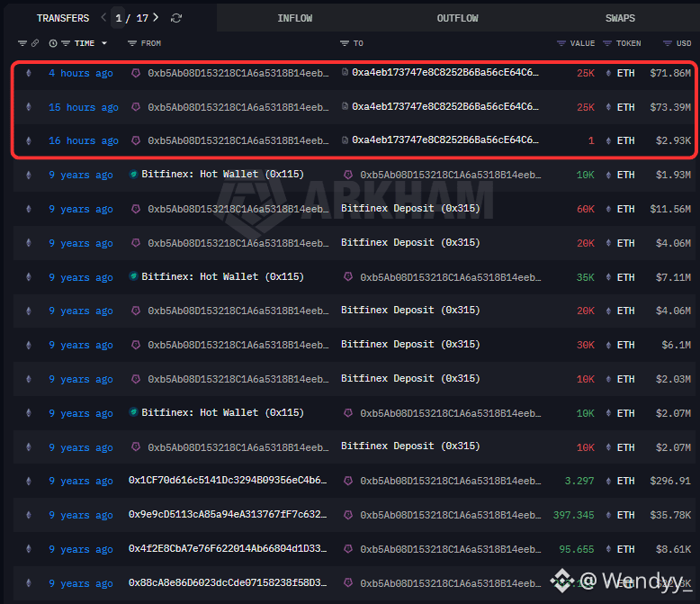Open the VALUE column filter
This screenshot has height=604, width=700.
coord(562,43)
